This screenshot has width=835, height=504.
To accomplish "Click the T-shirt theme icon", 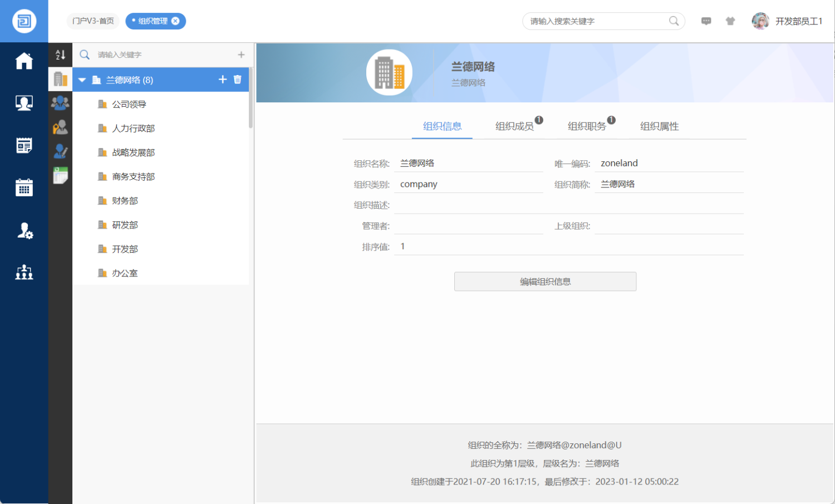I will point(730,21).
